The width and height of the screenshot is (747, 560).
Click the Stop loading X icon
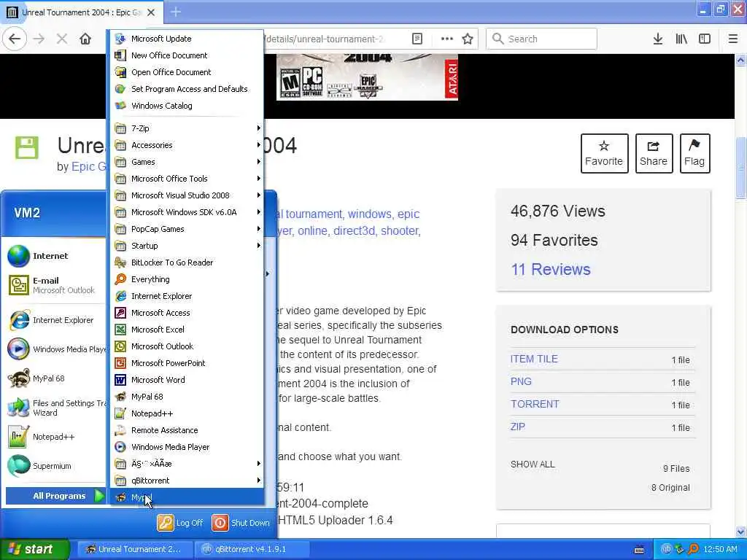pyautogui.click(x=62, y=39)
